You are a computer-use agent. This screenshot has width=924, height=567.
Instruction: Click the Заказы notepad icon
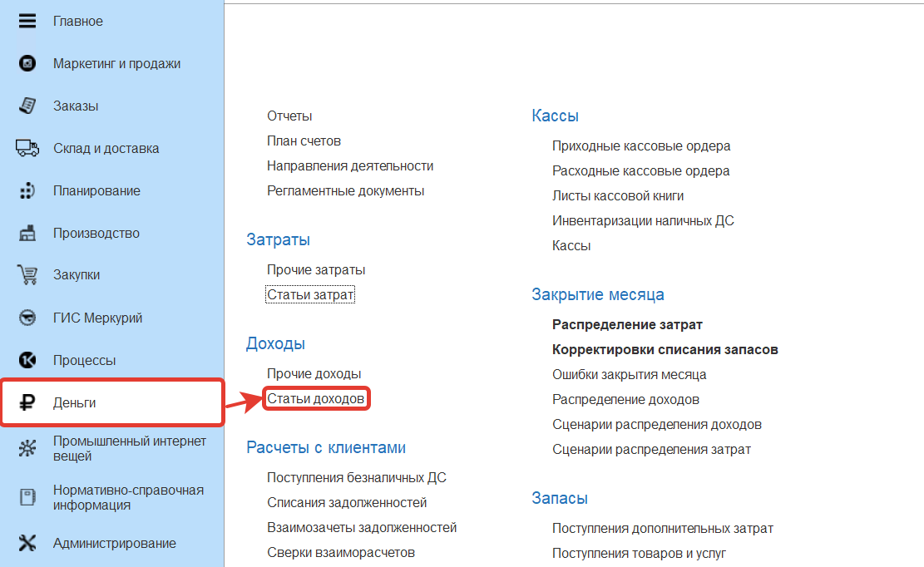pos(27,106)
